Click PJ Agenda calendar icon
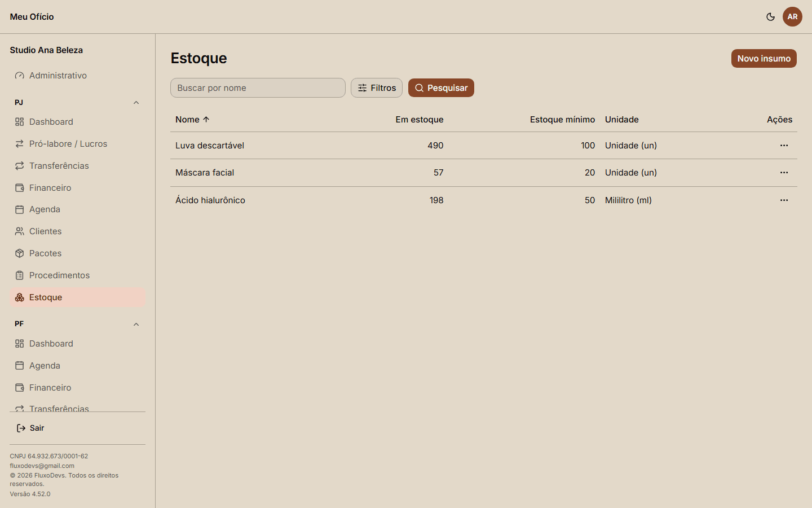 pos(20,209)
